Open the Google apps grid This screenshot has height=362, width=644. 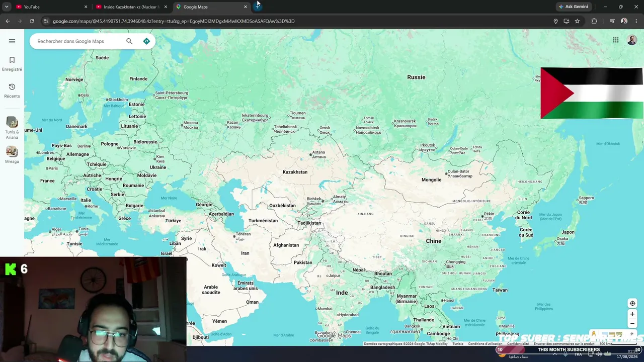616,40
